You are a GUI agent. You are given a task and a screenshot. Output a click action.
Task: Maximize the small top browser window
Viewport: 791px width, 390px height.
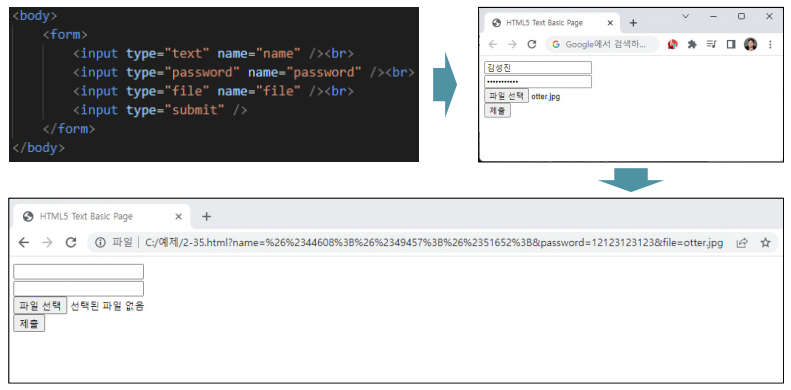coord(741,16)
